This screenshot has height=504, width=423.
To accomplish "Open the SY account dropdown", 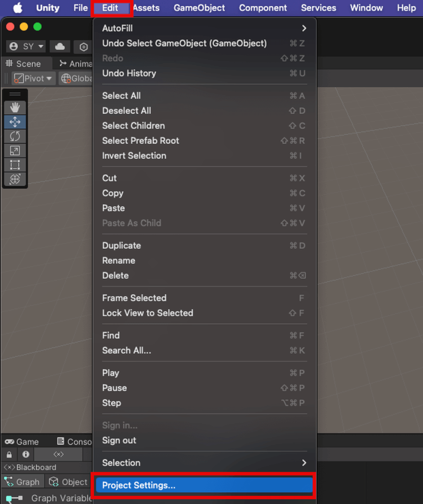I will pyautogui.click(x=27, y=46).
